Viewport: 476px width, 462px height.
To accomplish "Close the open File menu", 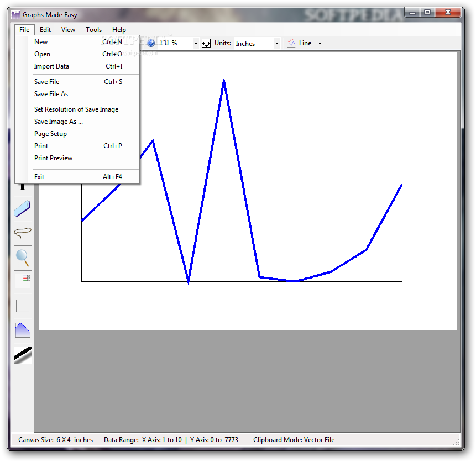I will click(24, 30).
